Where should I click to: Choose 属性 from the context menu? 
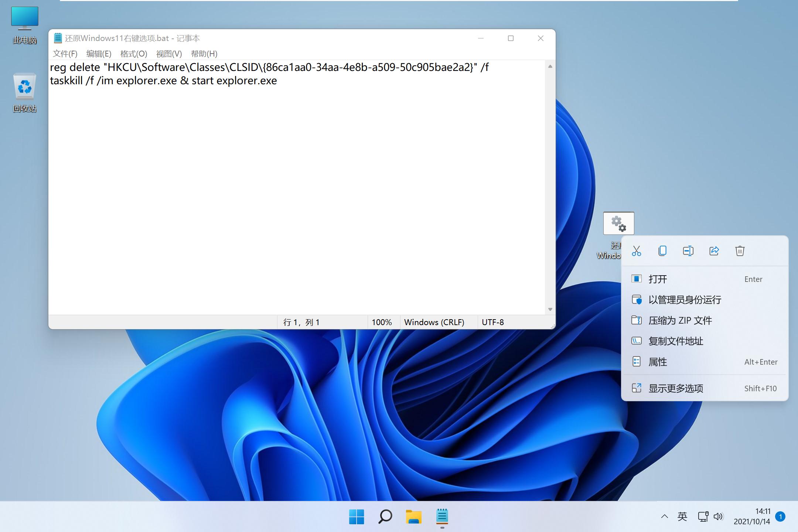click(x=658, y=362)
